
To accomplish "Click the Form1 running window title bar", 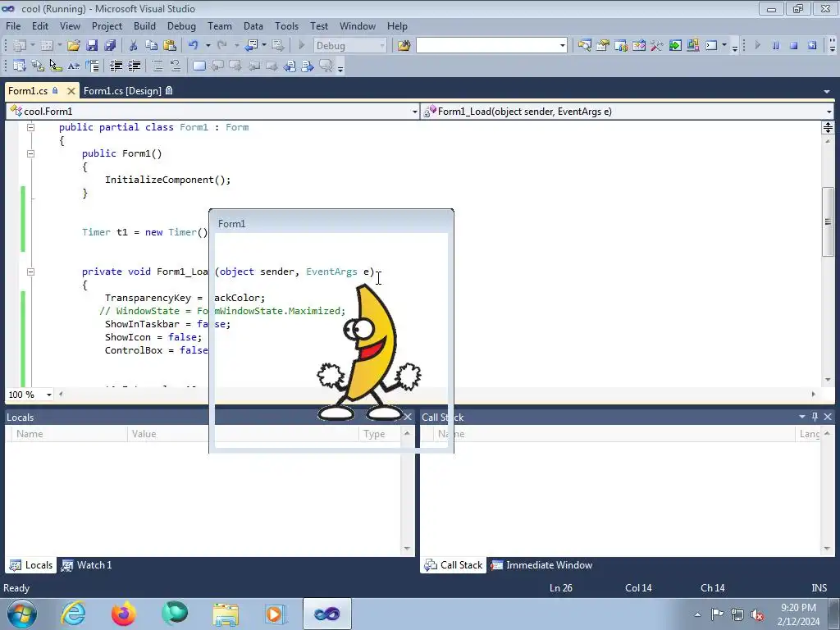I will [331, 223].
